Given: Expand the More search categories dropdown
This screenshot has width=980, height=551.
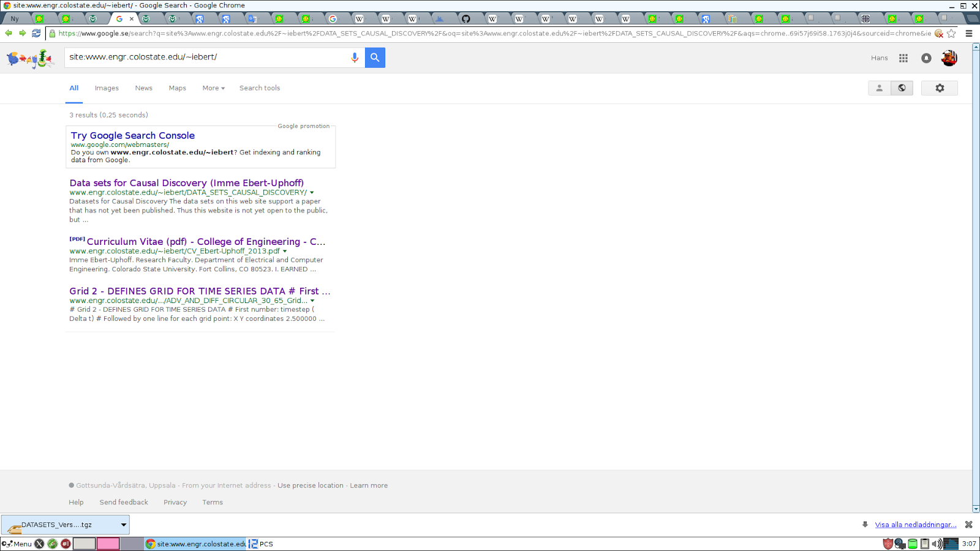Looking at the screenshot, I should [x=214, y=88].
